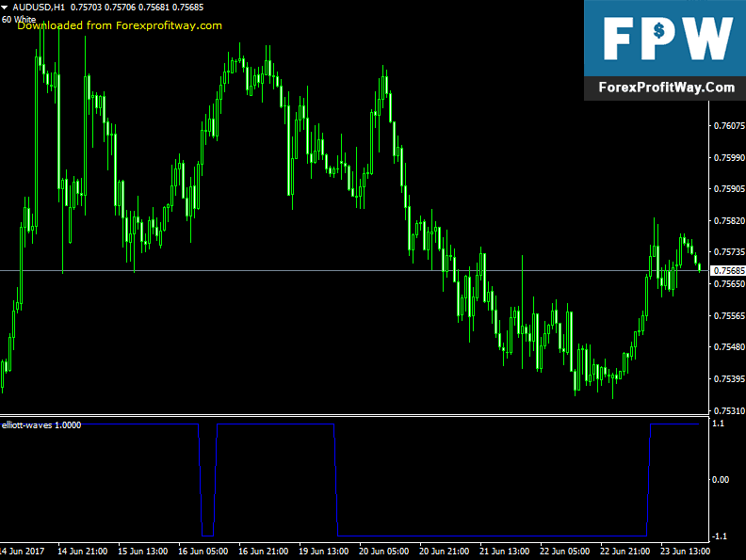The width and height of the screenshot is (746, 560).
Task: Click the indicator scale value 1.1
Action: (x=719, y=424)
